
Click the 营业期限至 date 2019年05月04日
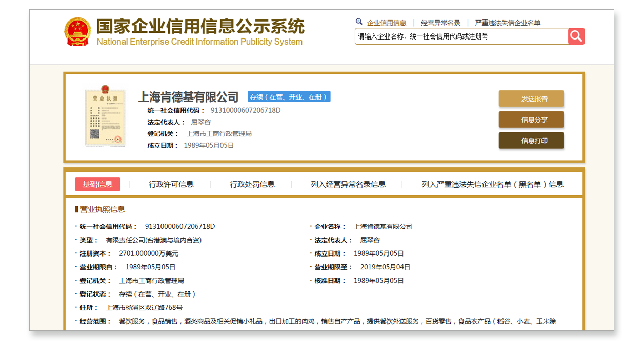pyautogui.click(x=385, y=267)
